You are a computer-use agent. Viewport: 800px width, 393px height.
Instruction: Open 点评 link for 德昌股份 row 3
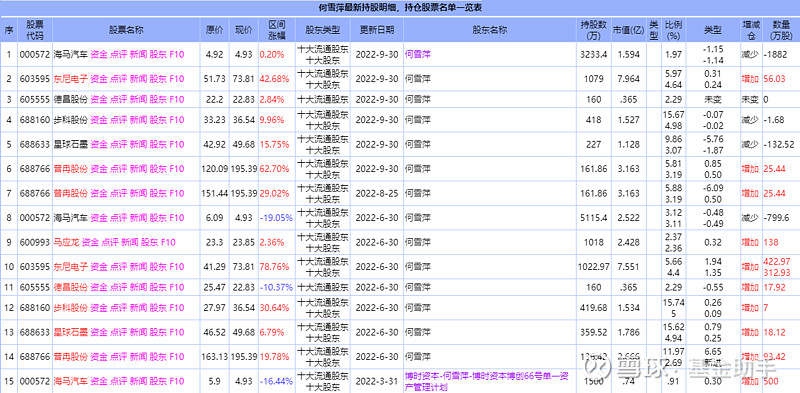tap(119, 100)
